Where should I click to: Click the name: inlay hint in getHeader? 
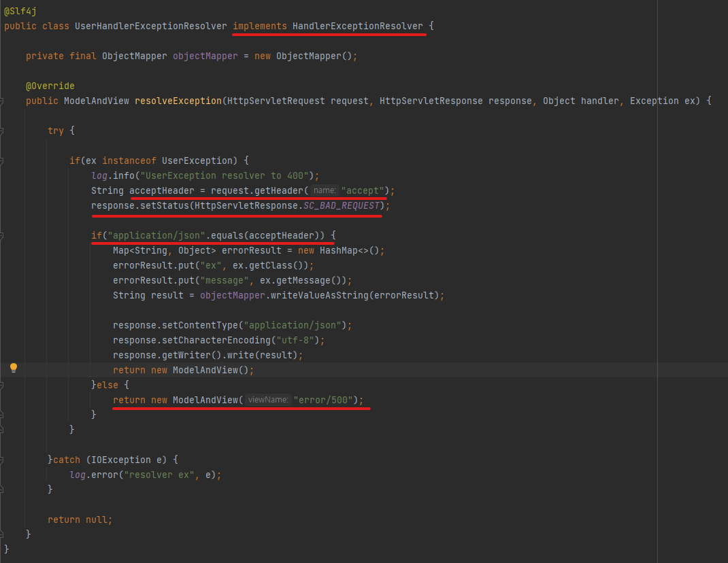(324, 190)
